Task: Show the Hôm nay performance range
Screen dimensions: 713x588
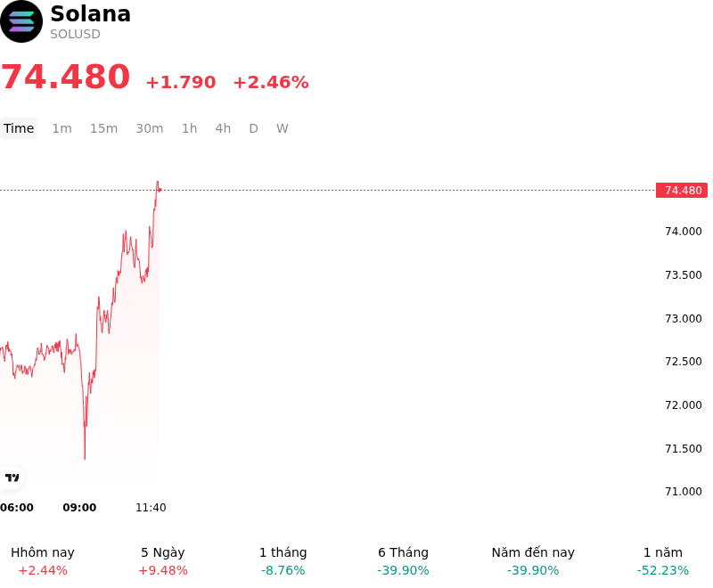Action: click(43, 561)
